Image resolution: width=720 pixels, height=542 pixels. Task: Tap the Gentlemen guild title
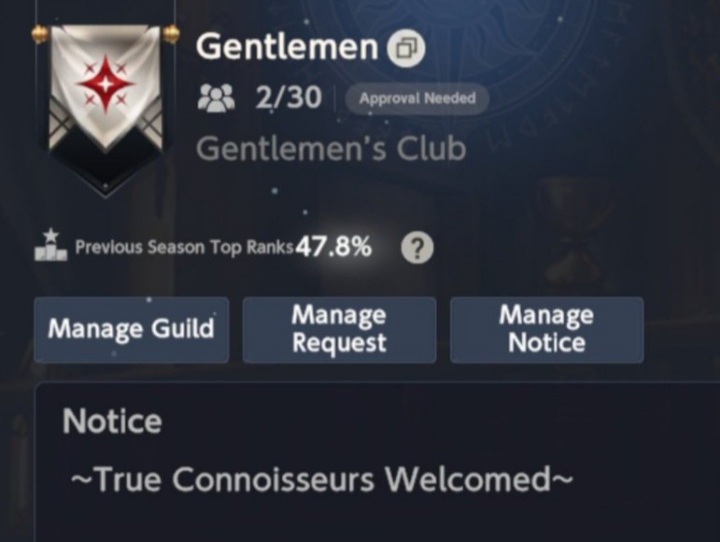287,47
